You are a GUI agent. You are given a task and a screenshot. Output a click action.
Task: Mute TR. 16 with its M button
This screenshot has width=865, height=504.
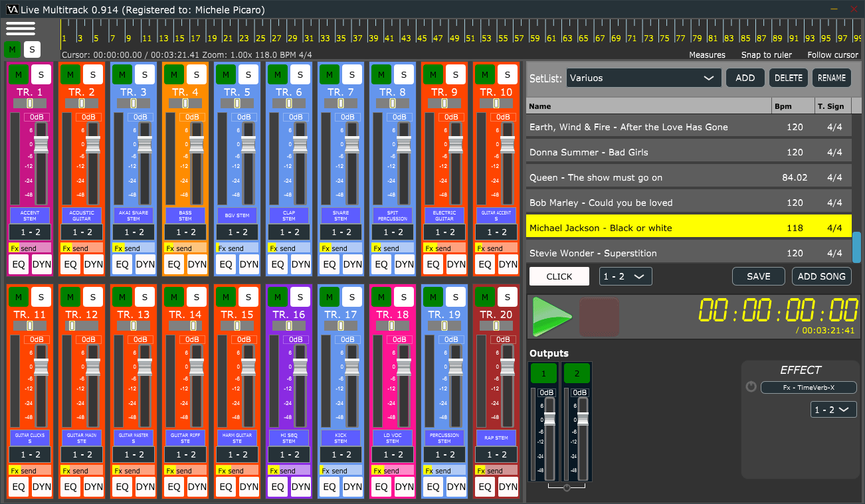pos(277,297)
